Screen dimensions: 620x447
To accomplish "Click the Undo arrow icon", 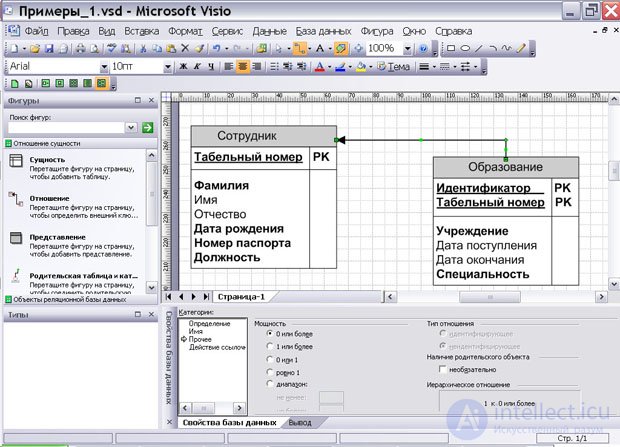I will point(216,48).
